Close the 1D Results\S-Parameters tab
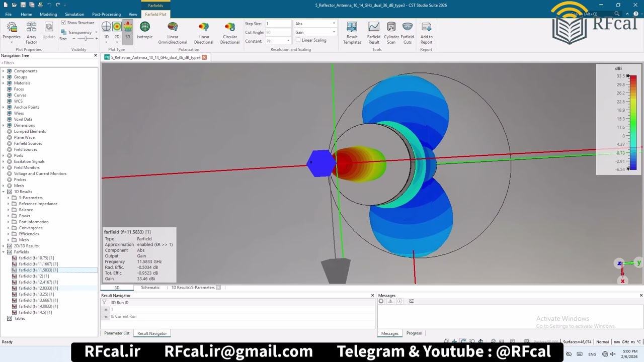The width and height of the screenshot is (644, 362). tap(218, 288)
